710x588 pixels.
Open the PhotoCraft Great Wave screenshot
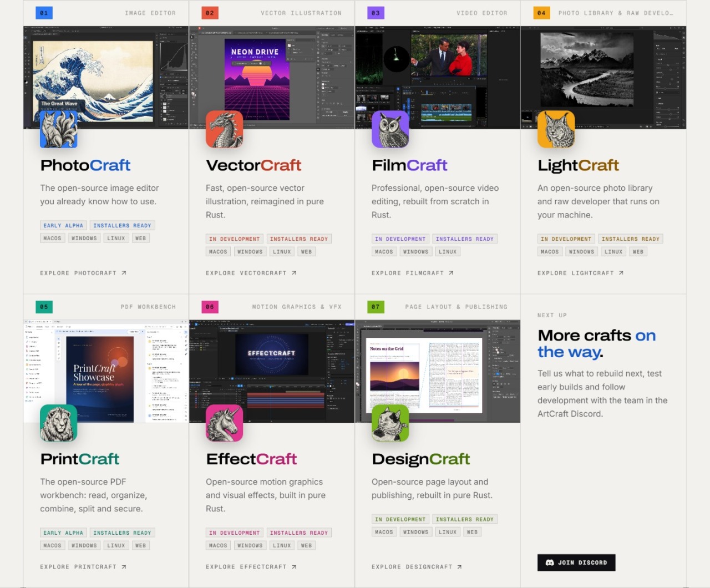click(x=106, y=78)
